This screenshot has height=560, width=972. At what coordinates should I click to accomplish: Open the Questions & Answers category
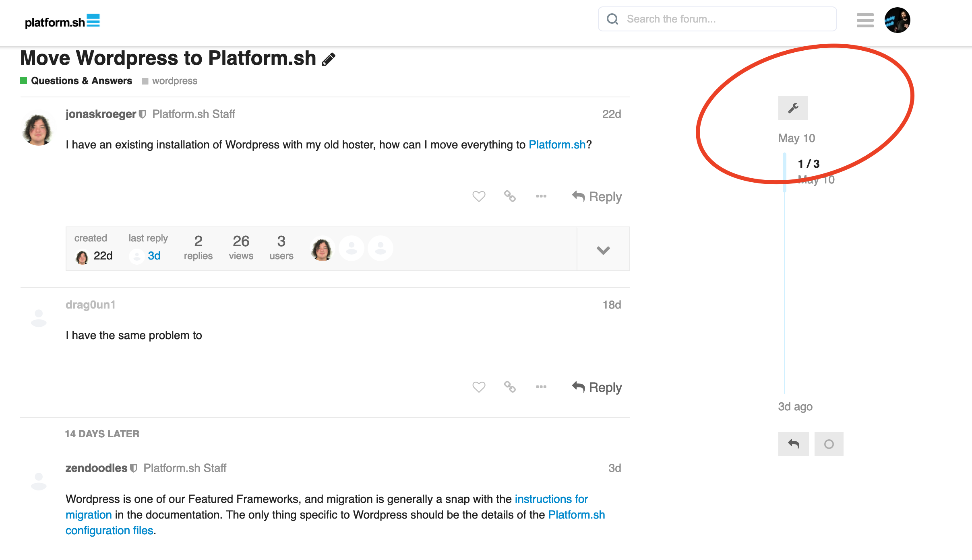pos(76,81)
